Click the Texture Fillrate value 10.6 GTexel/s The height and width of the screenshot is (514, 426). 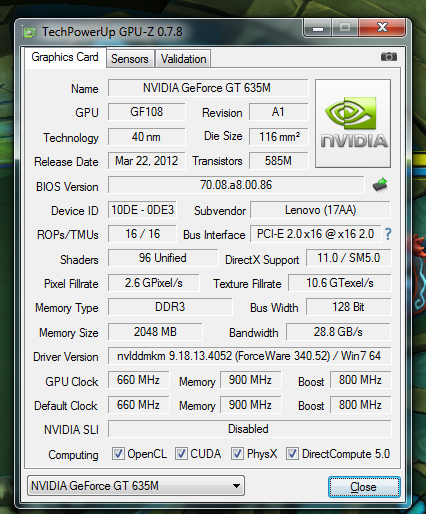(x=340, y=283)
